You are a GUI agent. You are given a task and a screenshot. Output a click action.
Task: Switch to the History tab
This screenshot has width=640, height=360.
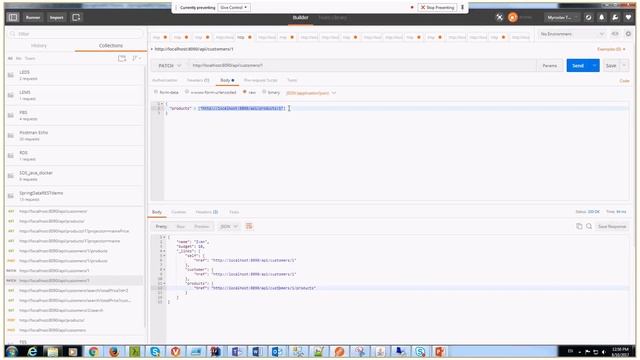point(39,46)
